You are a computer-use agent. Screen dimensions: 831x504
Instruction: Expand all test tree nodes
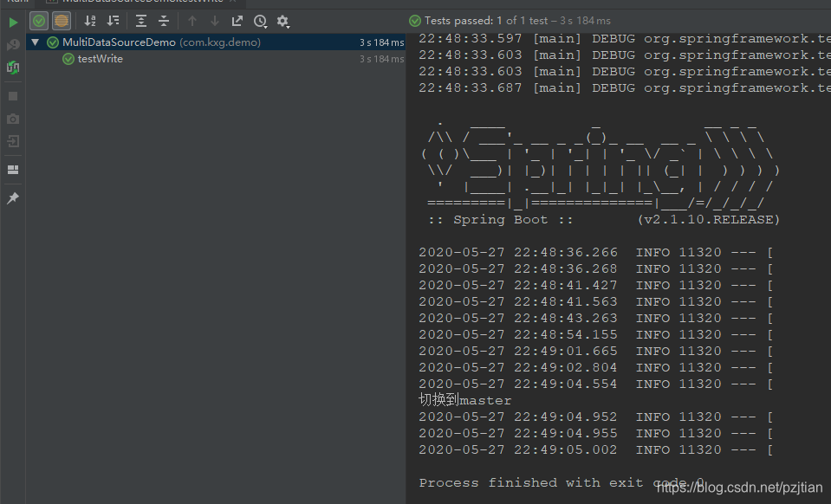pos(141,21)
